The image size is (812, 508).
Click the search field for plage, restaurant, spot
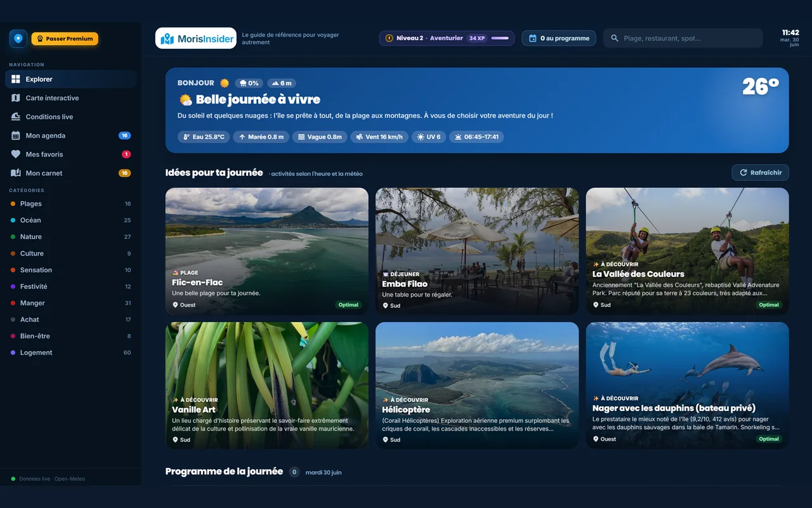[683, 38]
